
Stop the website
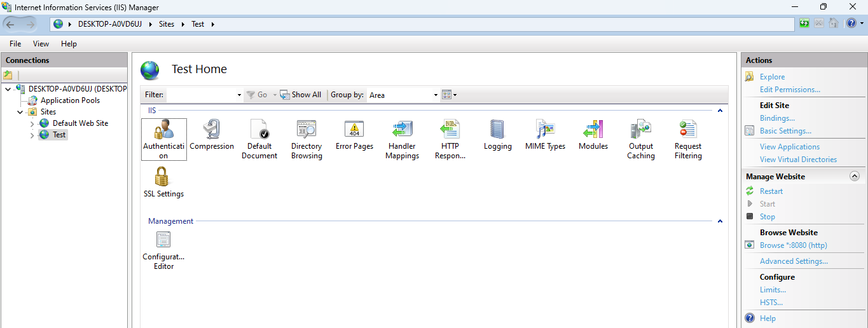click(767, 217)
